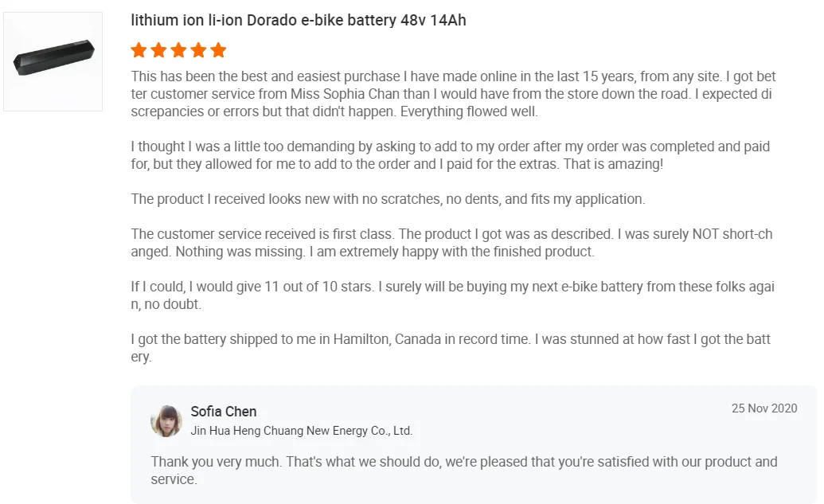
Task: Open the Sofia Chen seller name
Action: [x=224, y=412]
